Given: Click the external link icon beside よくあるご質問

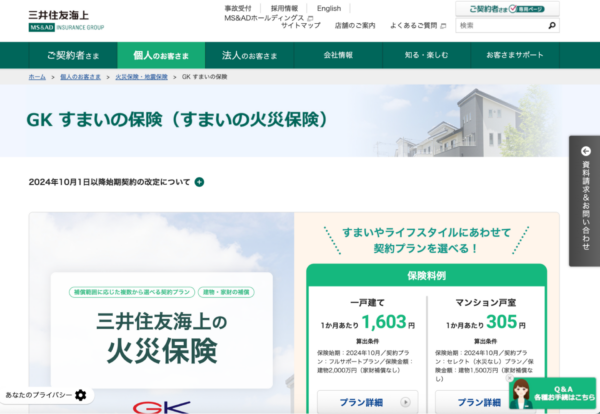Looking at the screenshot, I should [443, 26].
